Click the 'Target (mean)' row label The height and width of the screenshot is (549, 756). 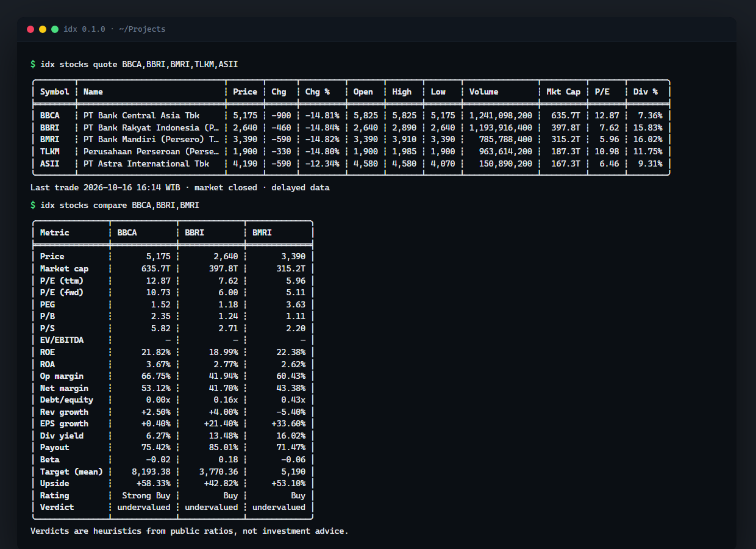72,472
